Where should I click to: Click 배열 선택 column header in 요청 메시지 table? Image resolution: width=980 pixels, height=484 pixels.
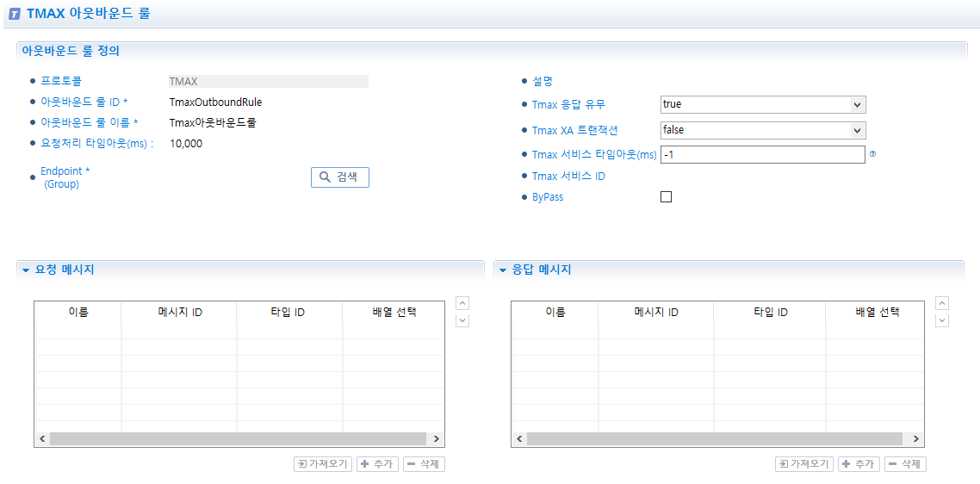point(394,312)
